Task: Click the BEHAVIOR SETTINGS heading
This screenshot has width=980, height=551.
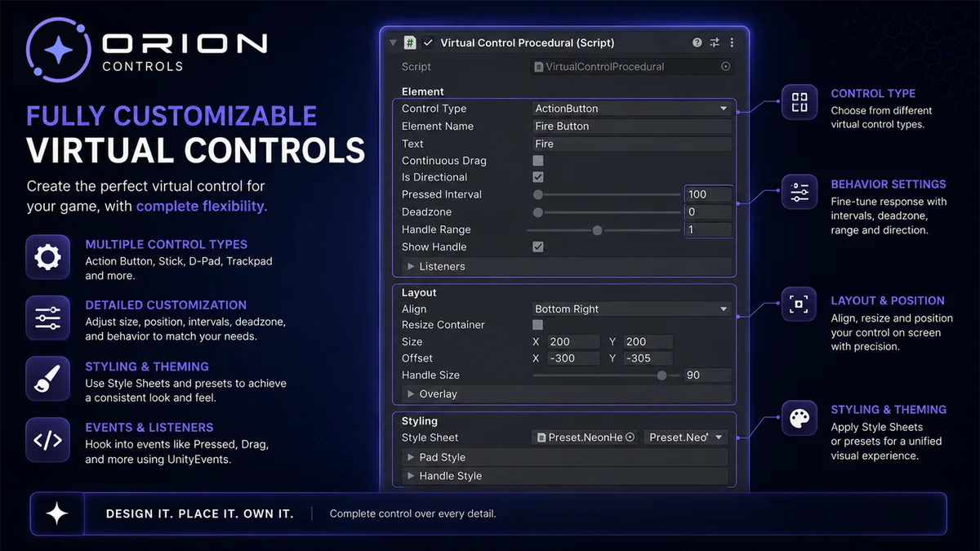Action: click(889, 184)
